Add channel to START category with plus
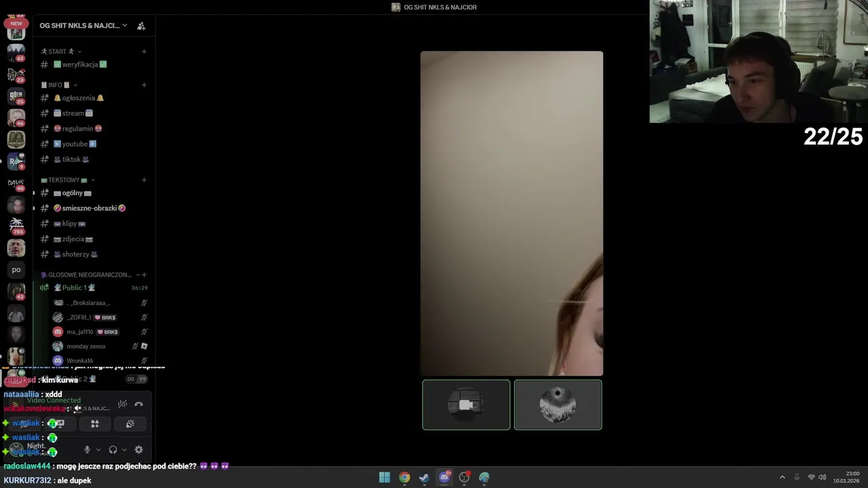This screenshot has height=488, width=868. pos(144,52)
